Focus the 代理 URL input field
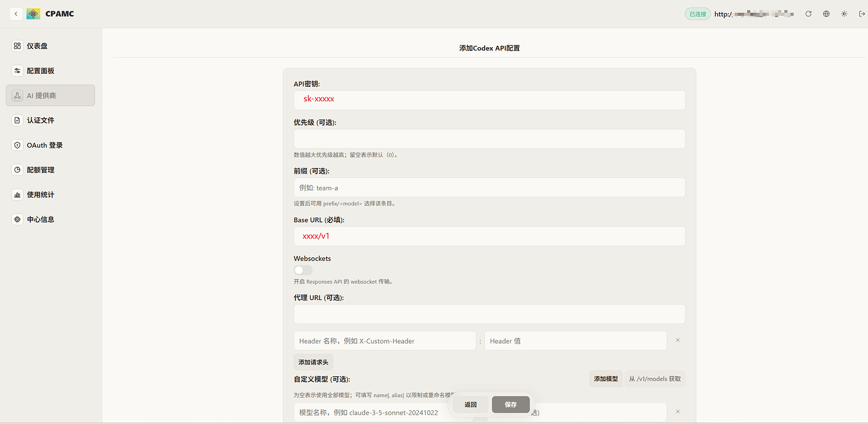Screen dimensions: 868x424 tap(489, 314)
